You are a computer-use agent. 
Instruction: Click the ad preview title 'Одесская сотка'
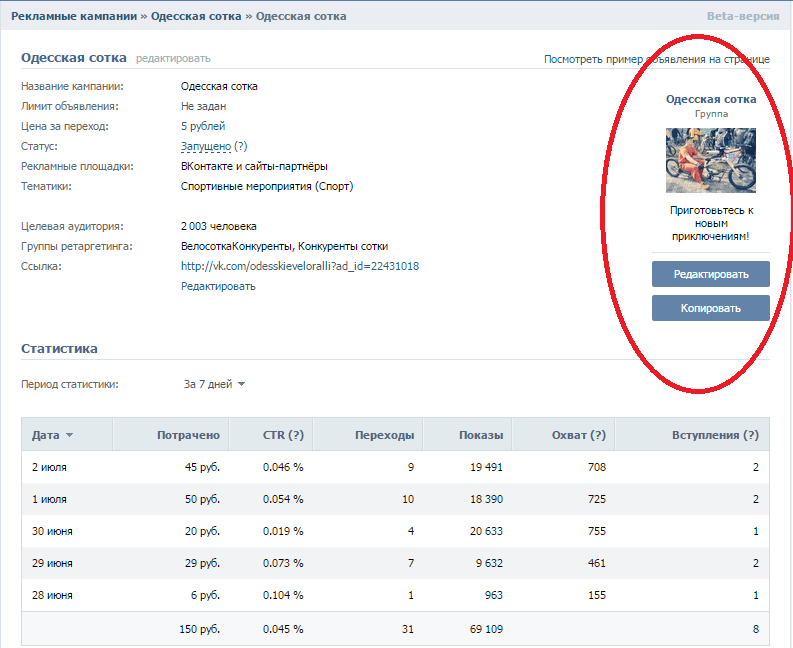click(x=711, y=99)
